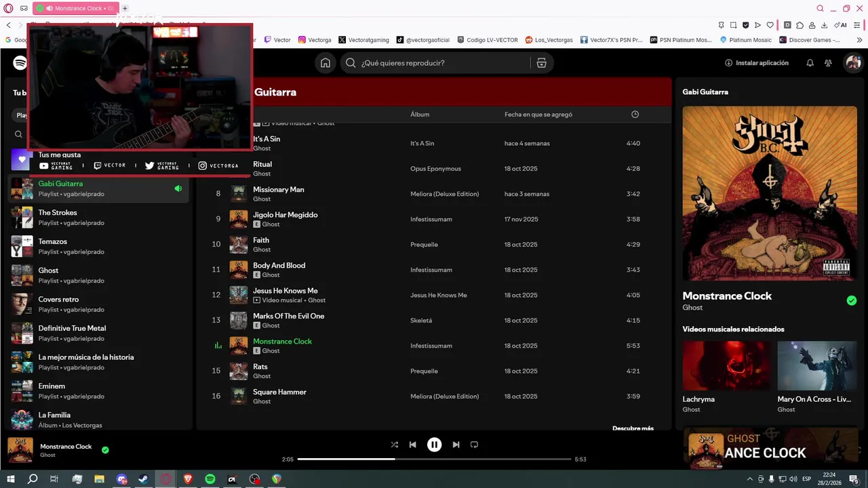Click 'Instalar aplicación' link
The height and width of the screenshot is (488, 868).
point(757,63)
